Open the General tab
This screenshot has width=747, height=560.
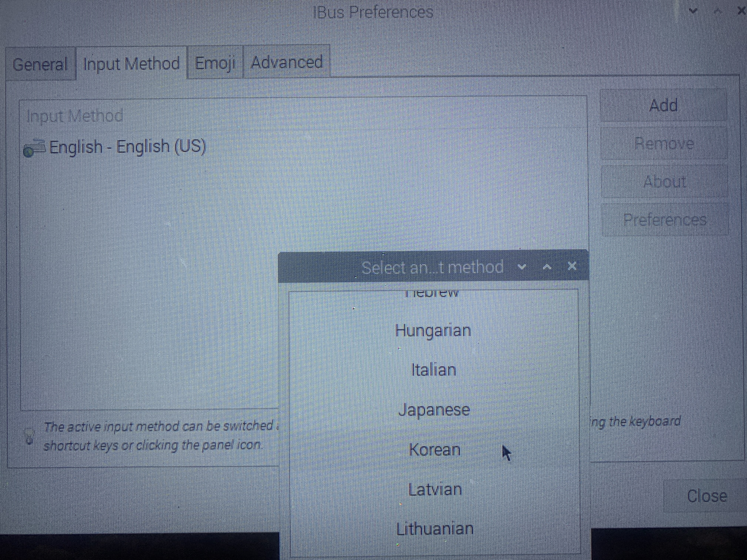coord(40,64)
